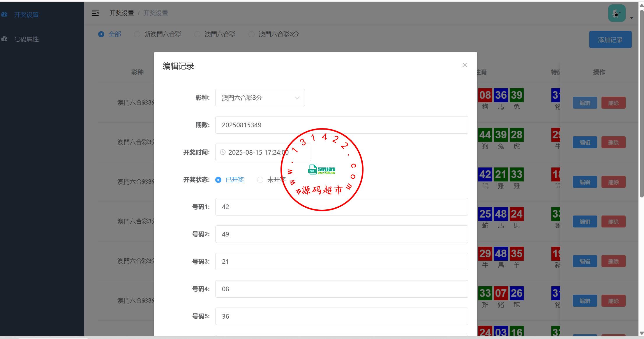Viewport: 644px width, 339px height.
Task: Click 编辑 in the 33 07 26 row
Action: [585, 301]
